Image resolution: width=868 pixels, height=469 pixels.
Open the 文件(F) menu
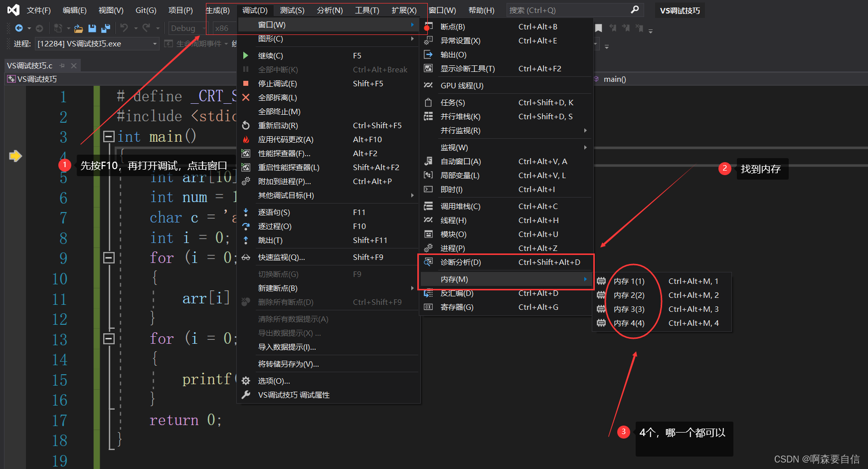click(39, 10)
